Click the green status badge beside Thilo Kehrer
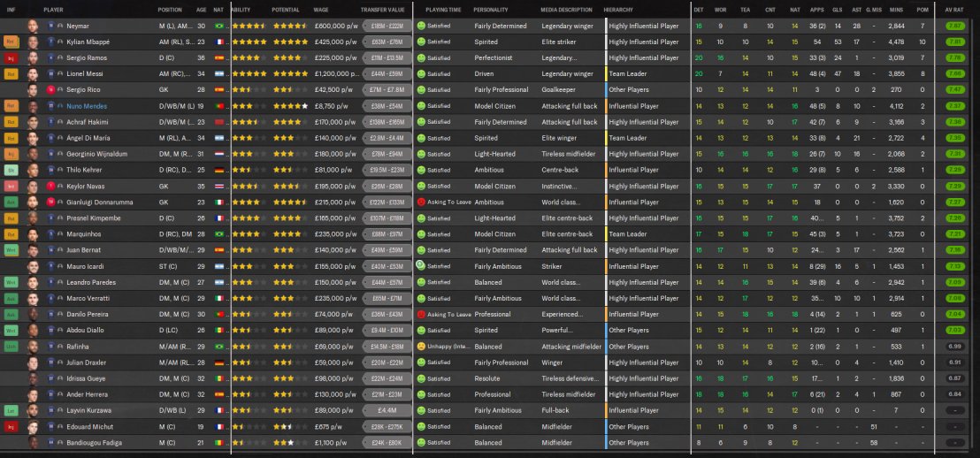 point(11,170)
